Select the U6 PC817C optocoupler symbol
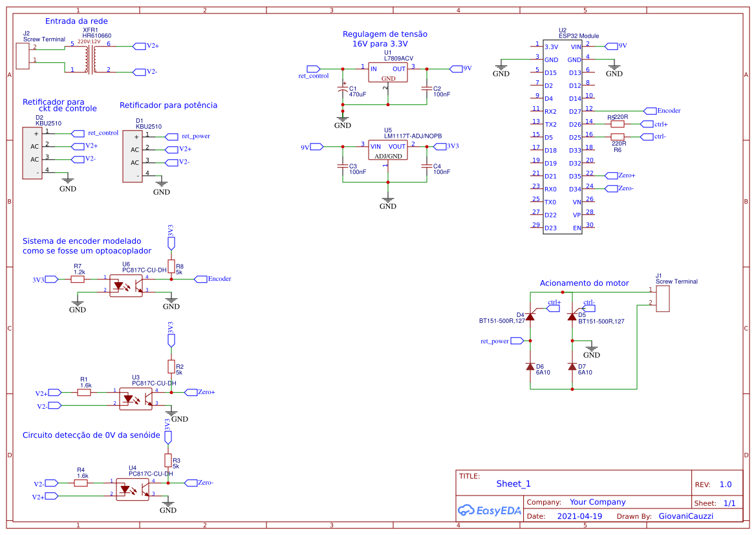Image resolution: width=756 pixels, height=535 pixels. click(126, 285)
